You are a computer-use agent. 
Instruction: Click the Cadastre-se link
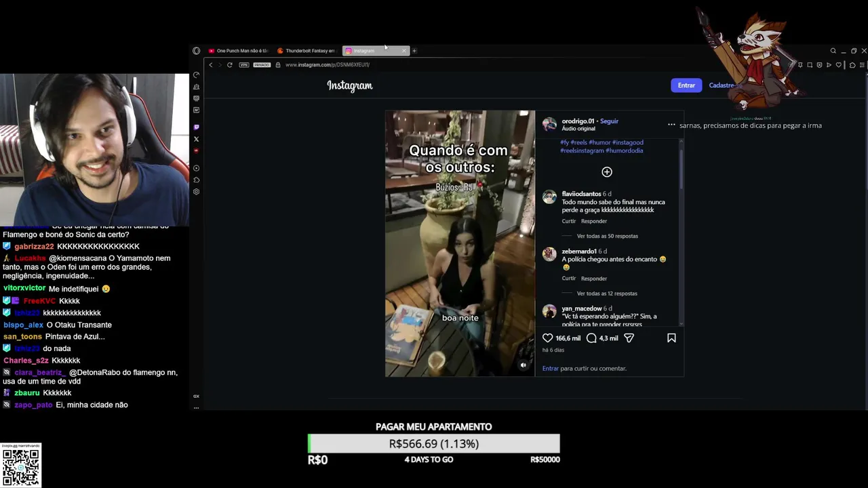[723, 85]
